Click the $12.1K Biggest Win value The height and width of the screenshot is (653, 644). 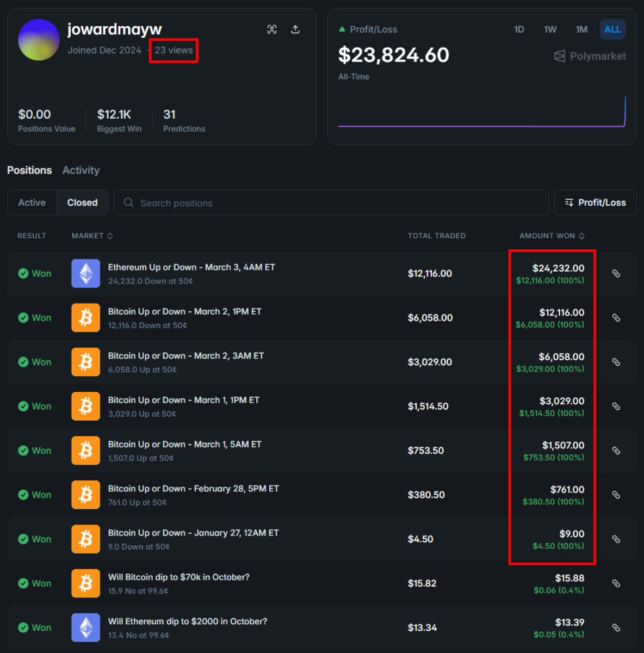pyautogui.click(x=114, y=114)
